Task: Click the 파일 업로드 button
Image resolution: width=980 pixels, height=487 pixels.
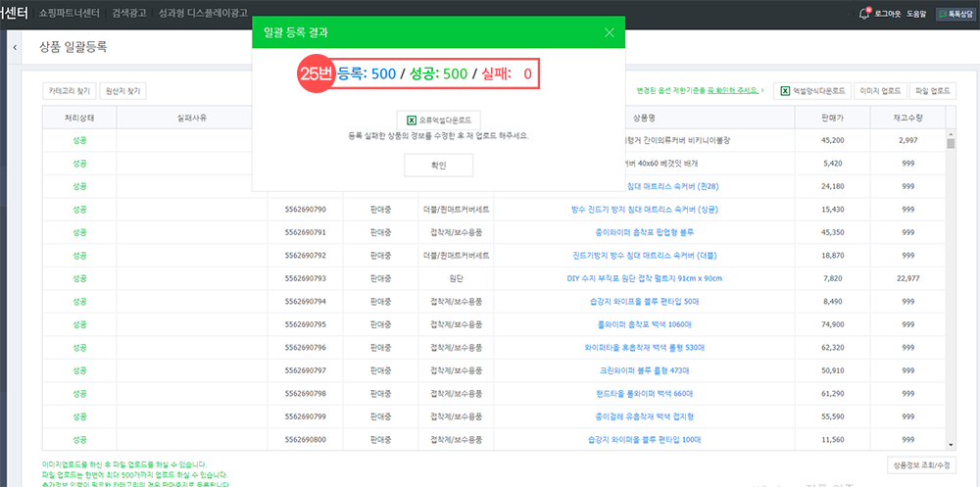Action: coord(932,91)
